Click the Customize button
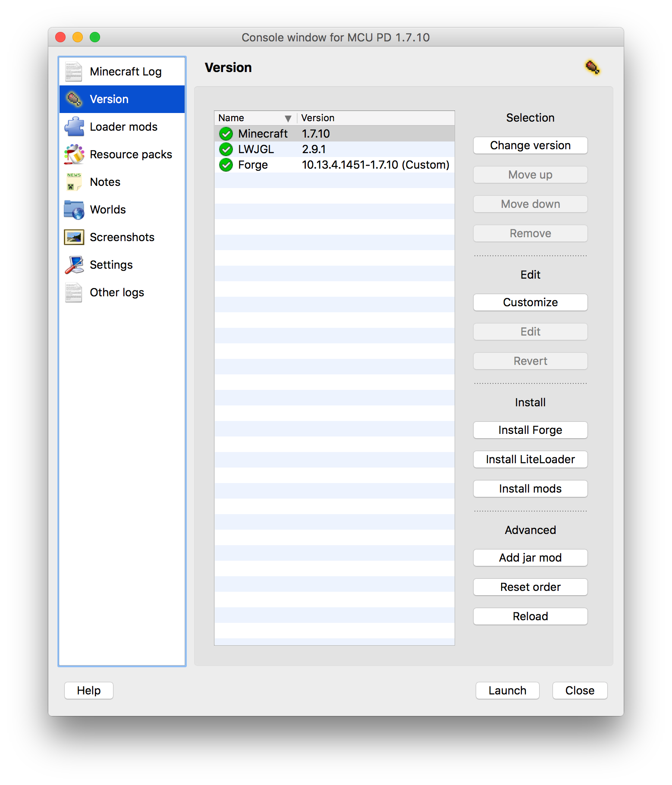Viewport: 672px width, 785px height. pyautogui.click(x=531, y=302)
